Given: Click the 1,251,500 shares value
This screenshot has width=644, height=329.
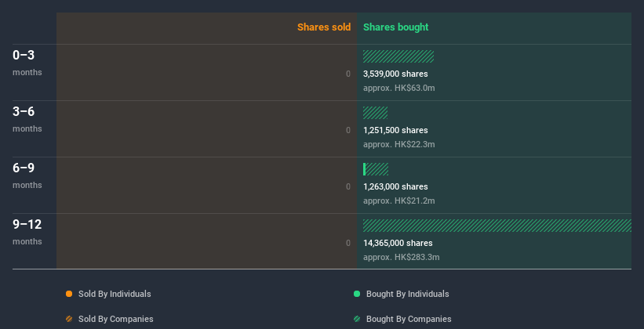Looking at the screenshot, I should [395, 130].
